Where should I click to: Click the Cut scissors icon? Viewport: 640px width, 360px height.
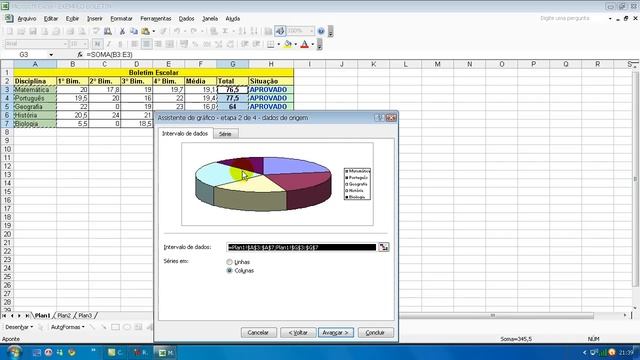coord(122,31)
